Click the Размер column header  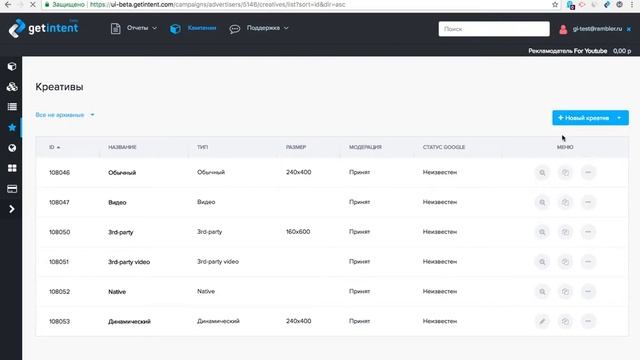[x=296, y=147]
